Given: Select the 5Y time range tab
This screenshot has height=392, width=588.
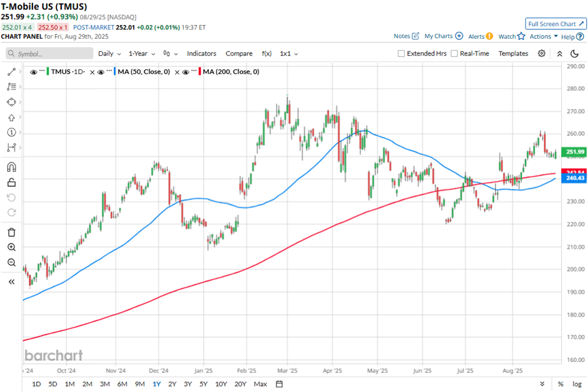Looking at the screenshot, I should 203,384.
